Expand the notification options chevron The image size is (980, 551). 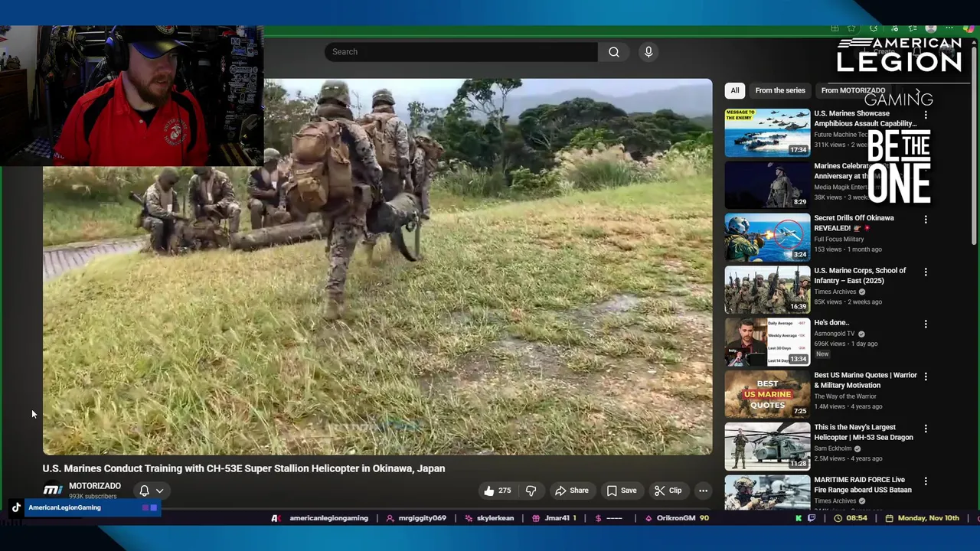click(x=159, y=491)
